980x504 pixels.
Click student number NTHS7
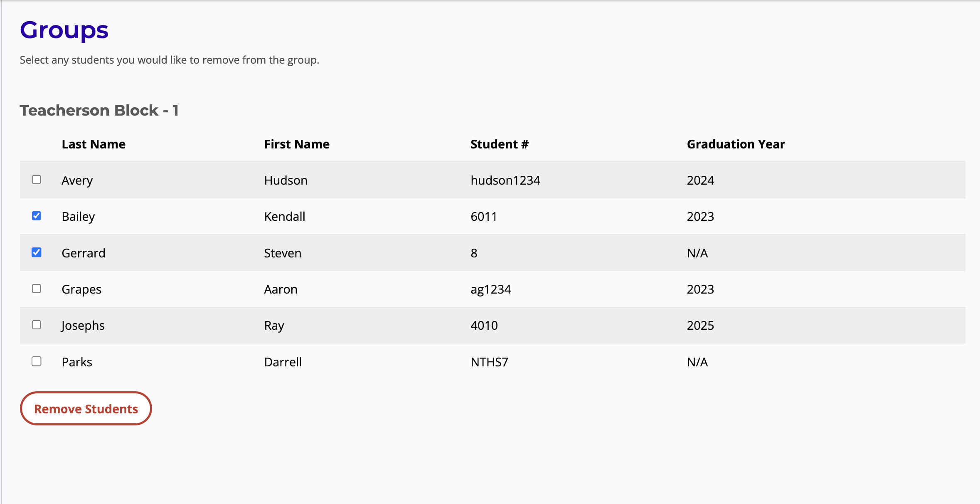tap(489, 362)
